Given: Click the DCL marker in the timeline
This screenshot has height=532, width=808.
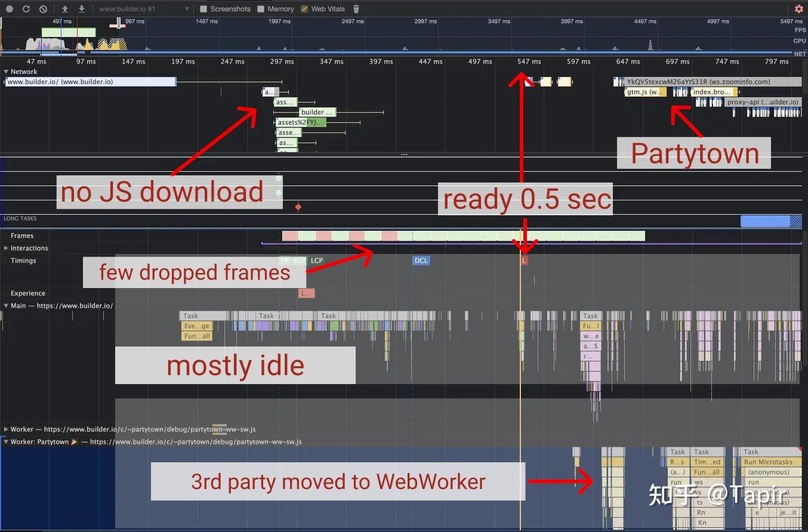Looking at the screenshot, I should pyautogui.click(x=421, y=260).
